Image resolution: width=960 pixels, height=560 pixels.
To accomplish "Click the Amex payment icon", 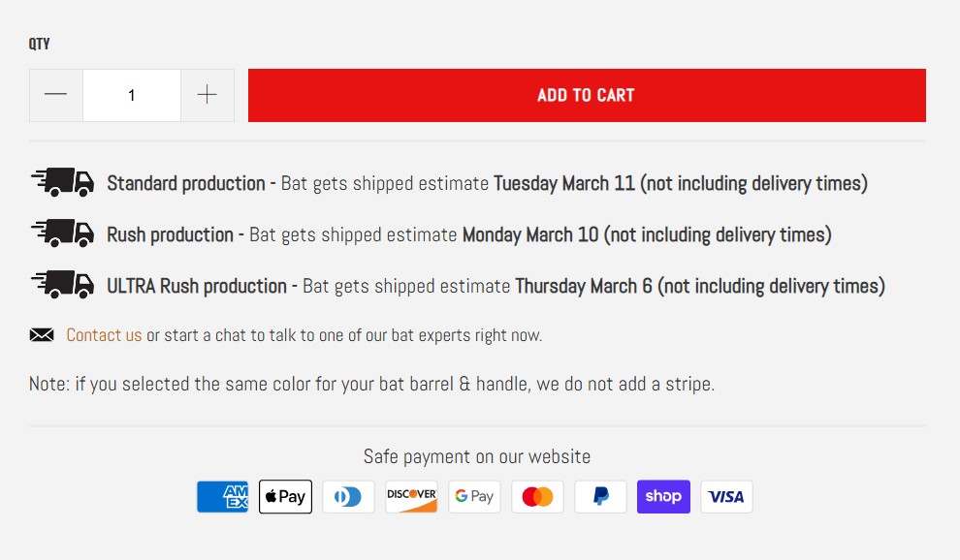I will (x=222, y=496).
